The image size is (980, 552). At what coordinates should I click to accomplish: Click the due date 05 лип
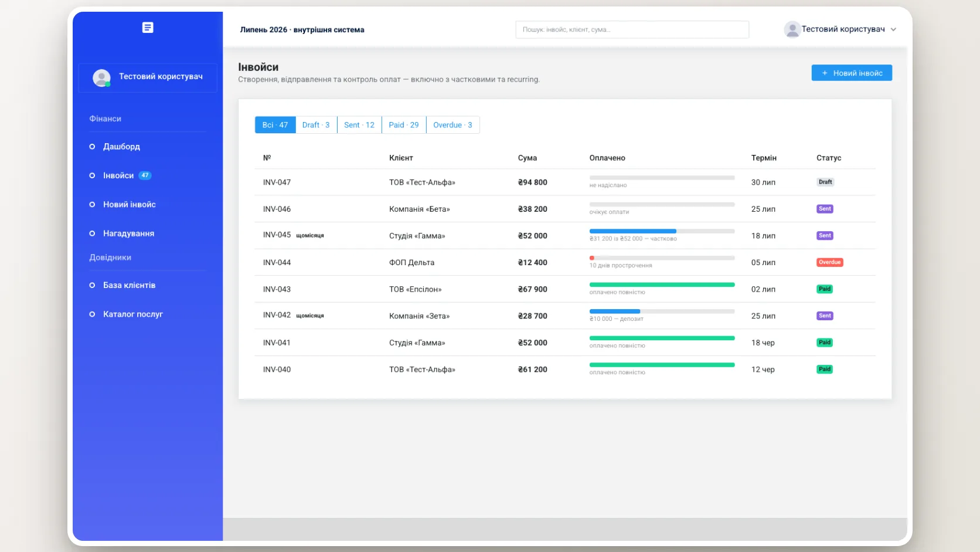click(x=763, y=263)
